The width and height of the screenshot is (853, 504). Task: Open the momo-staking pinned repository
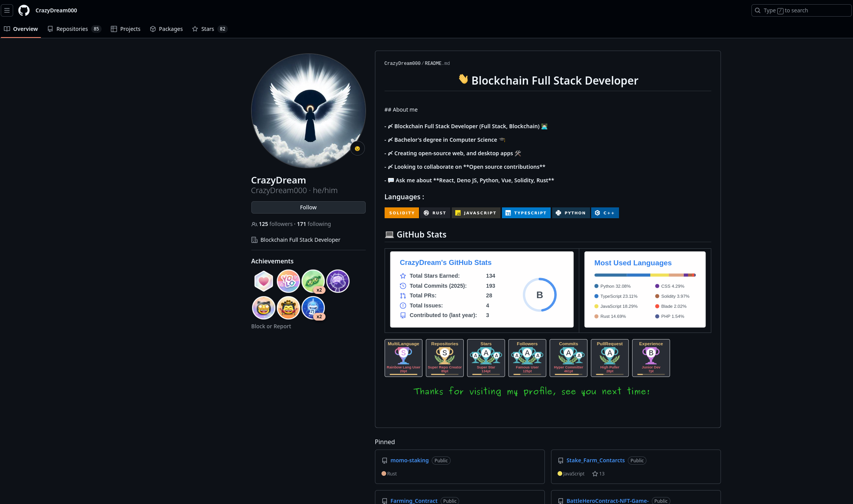(x=409, y=460)
